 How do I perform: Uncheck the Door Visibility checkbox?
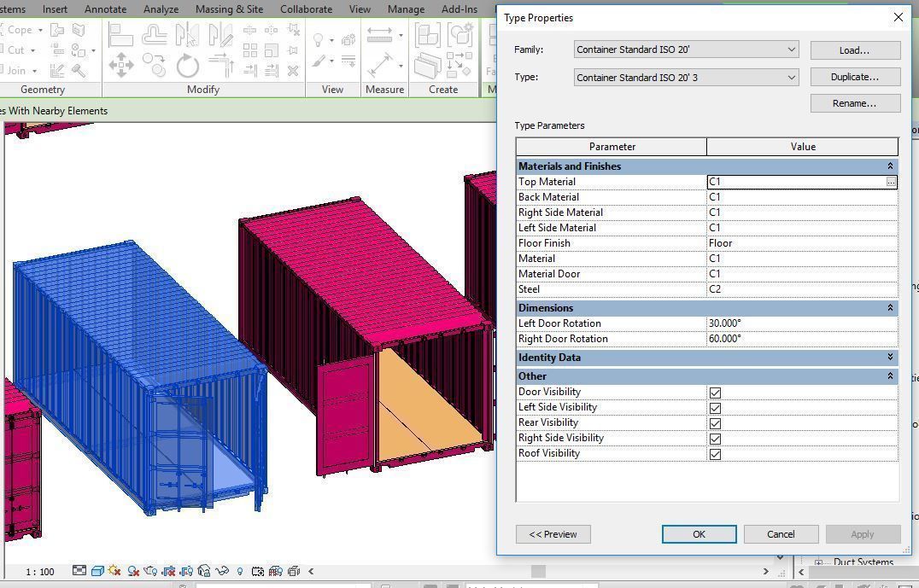715,393
